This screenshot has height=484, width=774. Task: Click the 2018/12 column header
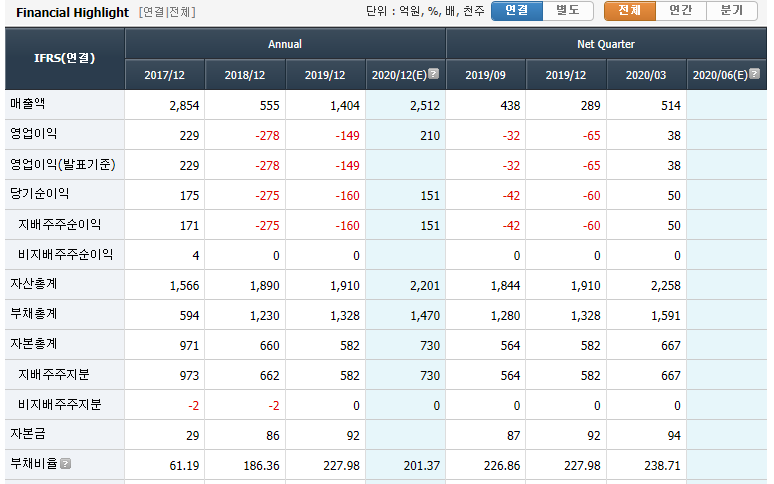coord(245,75)
